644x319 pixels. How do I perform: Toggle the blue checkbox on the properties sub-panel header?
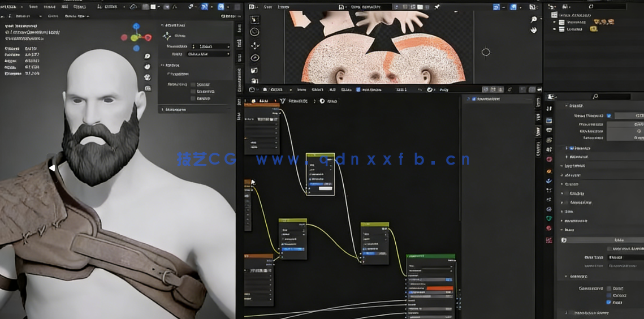[x=571, y=148]
